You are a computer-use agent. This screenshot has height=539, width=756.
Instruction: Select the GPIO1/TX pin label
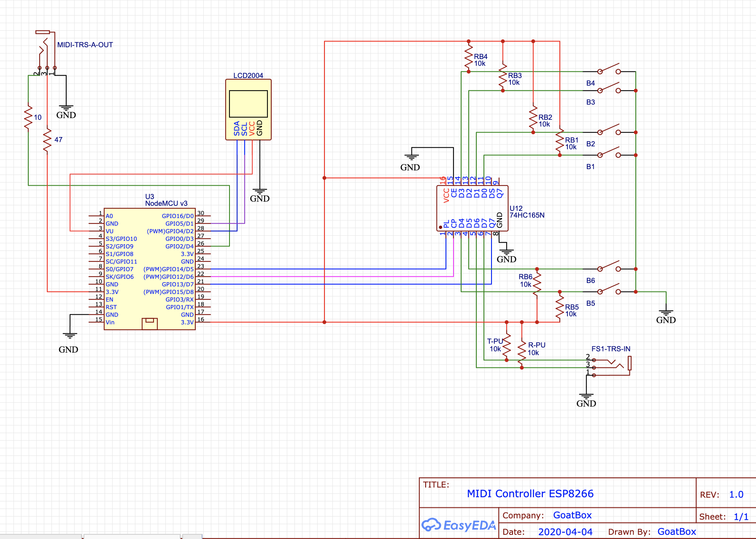tap(180, 307)
